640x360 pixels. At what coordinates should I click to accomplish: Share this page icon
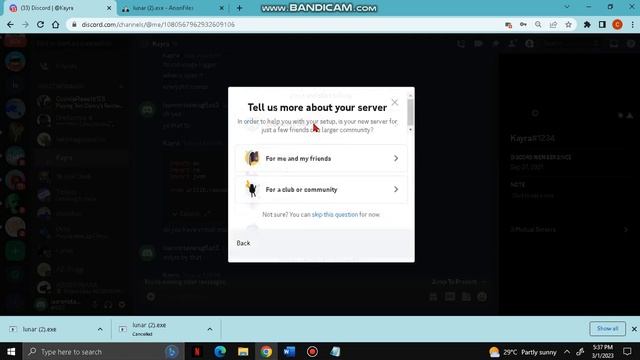pyautogui.click(x=553, y=24)
